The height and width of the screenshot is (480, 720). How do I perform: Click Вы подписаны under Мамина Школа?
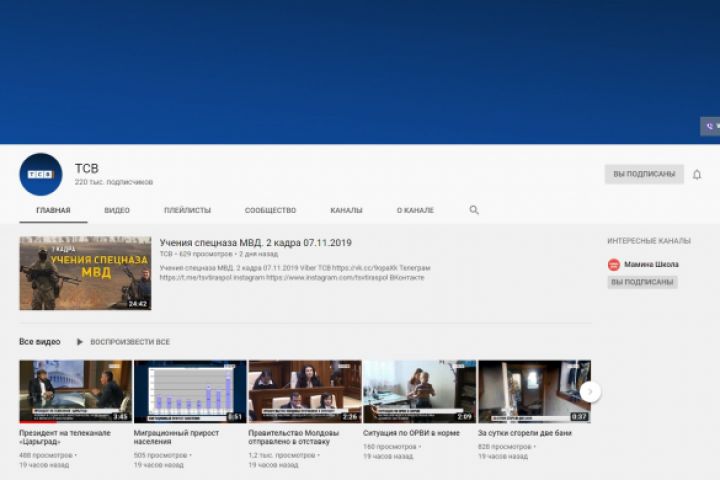(642, 282)
